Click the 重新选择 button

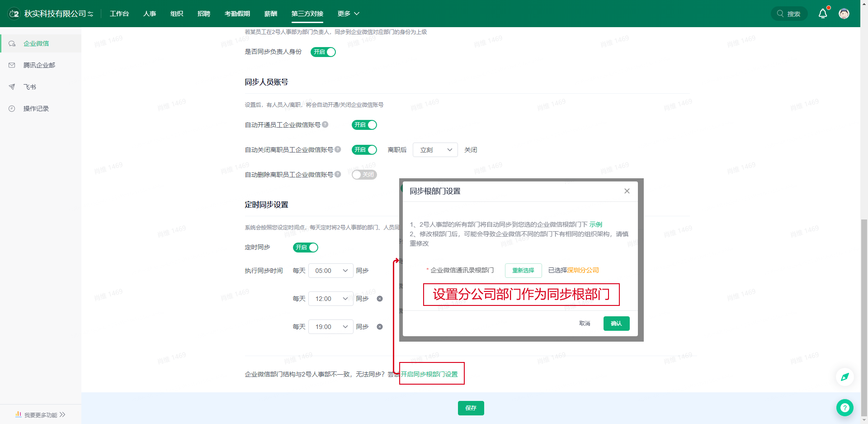click(523, 270)
